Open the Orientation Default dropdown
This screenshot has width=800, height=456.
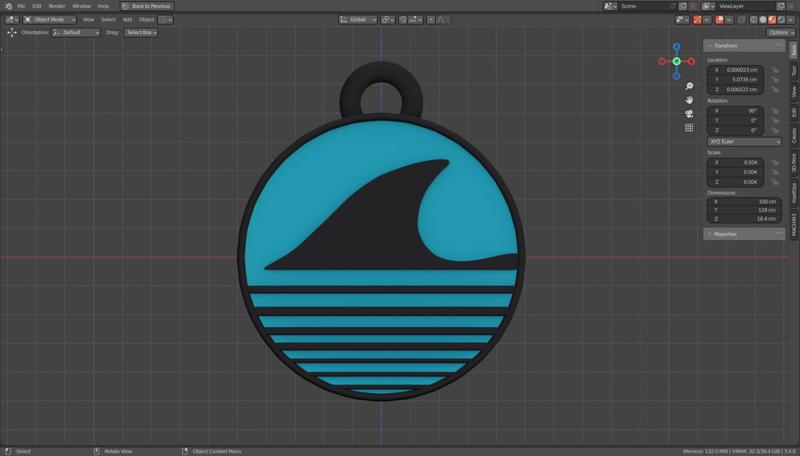click(x=76, y=32)
